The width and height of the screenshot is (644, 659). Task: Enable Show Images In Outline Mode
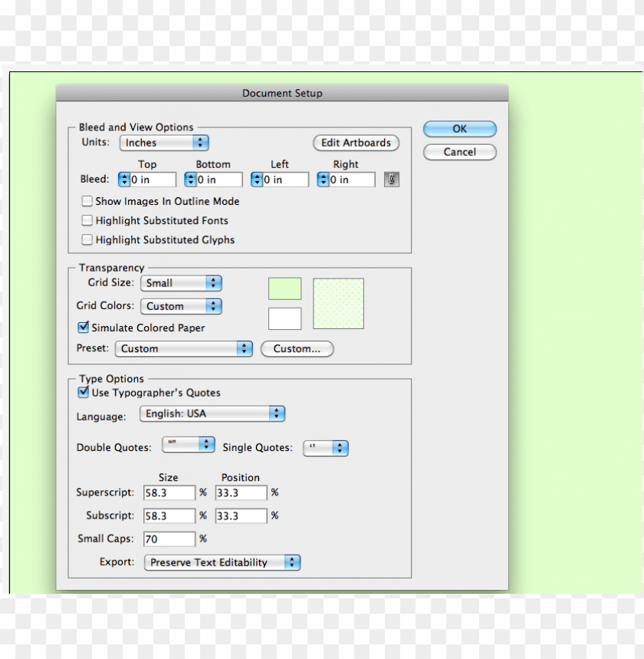87,201
